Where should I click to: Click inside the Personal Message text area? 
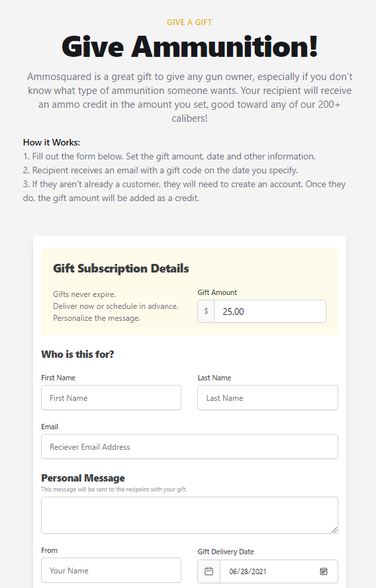pos(189,515)
